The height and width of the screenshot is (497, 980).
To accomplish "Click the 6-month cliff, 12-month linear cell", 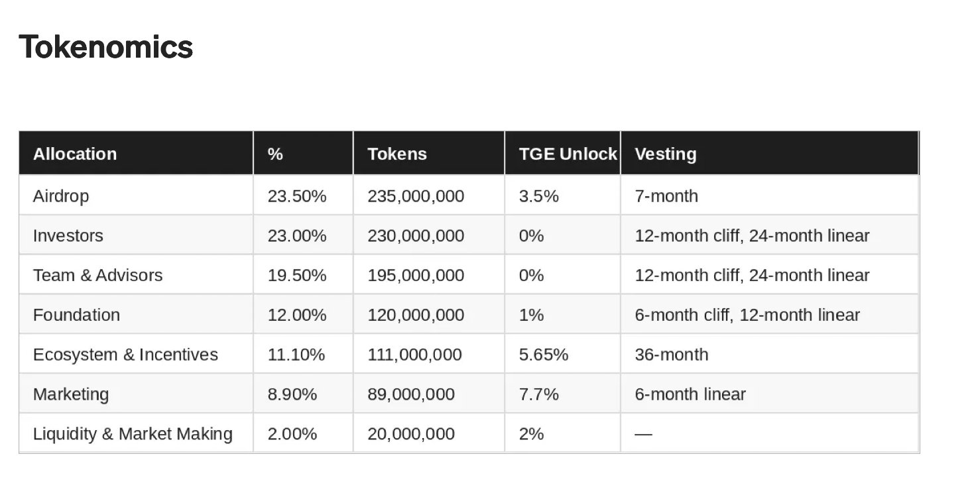I will [x=747, y=315].
